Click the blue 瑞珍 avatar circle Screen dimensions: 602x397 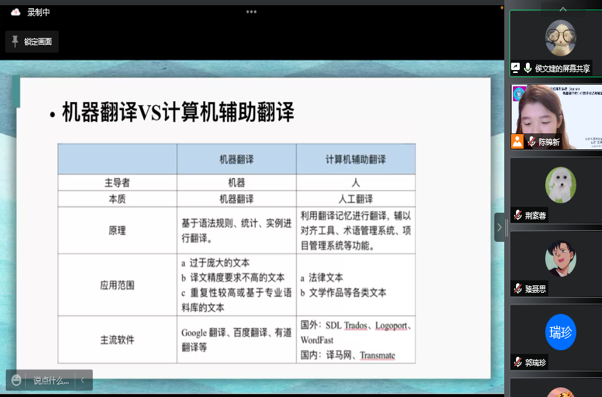pos(561,332)
